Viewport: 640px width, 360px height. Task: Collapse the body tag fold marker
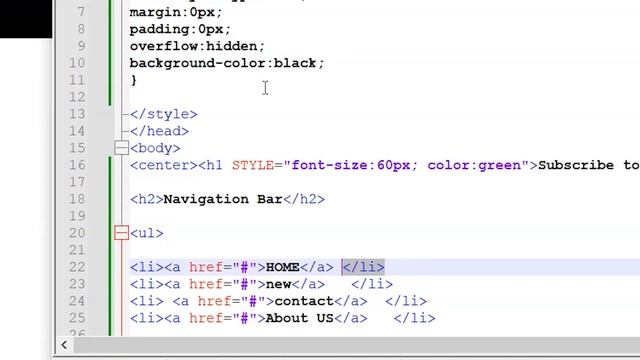tap(121, 148)
